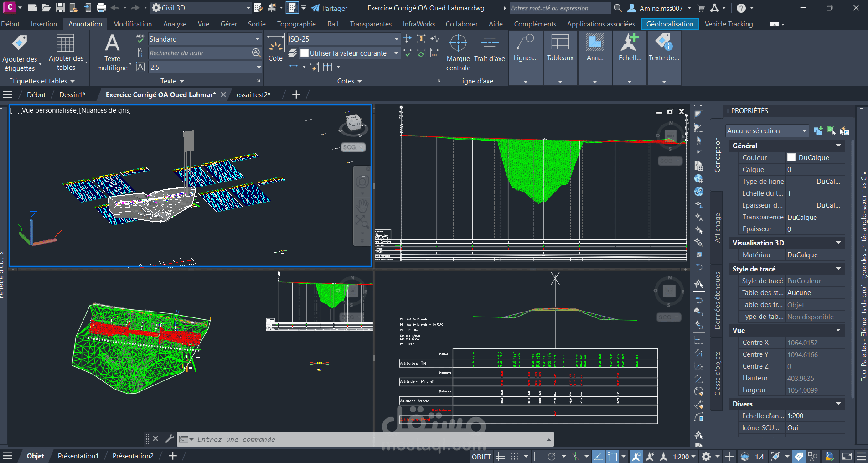Open the ISO-25 dimension style dropdown

(x=344, y=39)
